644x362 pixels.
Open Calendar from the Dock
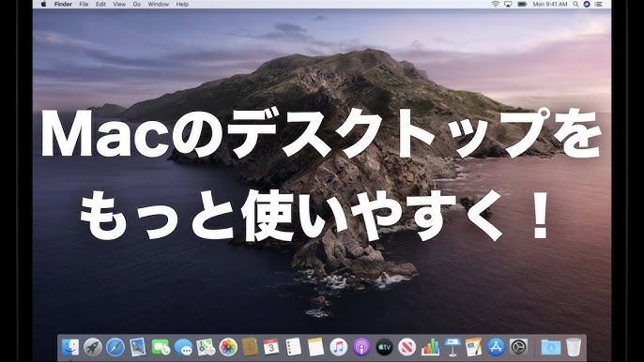coord(271,348)
